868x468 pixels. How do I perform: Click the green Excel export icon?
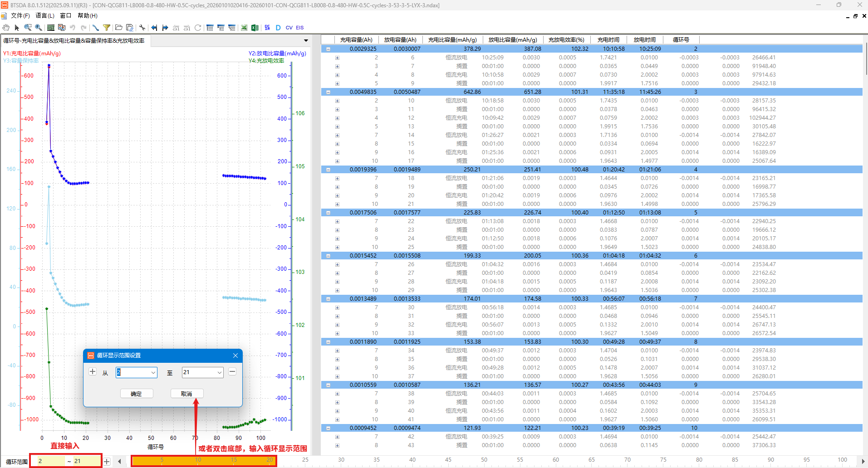click(255, 28)
